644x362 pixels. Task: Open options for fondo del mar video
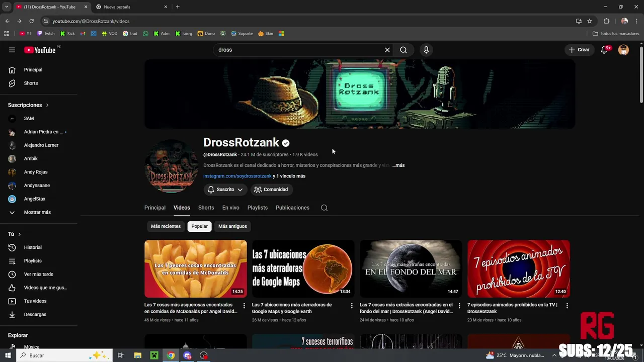[x=459, y=306]
